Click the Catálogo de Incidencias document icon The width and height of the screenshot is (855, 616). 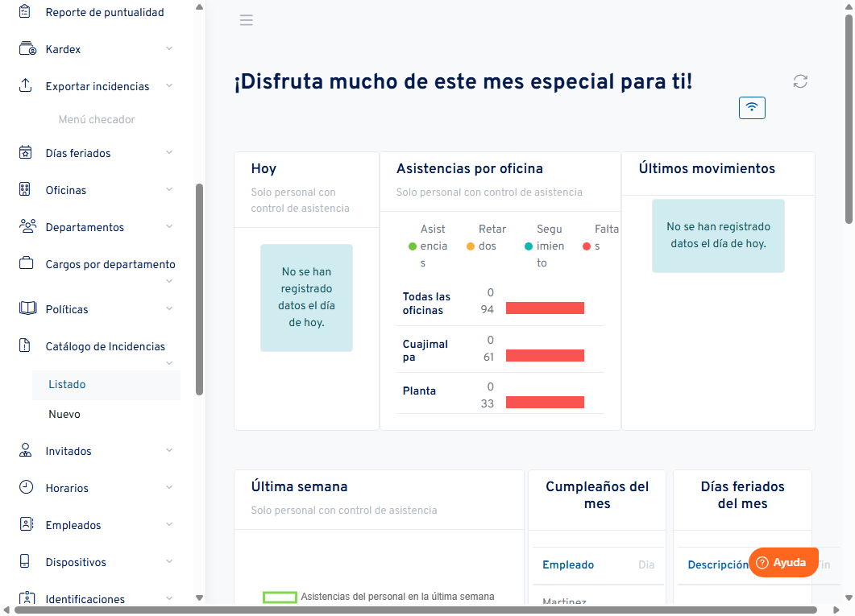pyautogui.click(x=24, y=345)
